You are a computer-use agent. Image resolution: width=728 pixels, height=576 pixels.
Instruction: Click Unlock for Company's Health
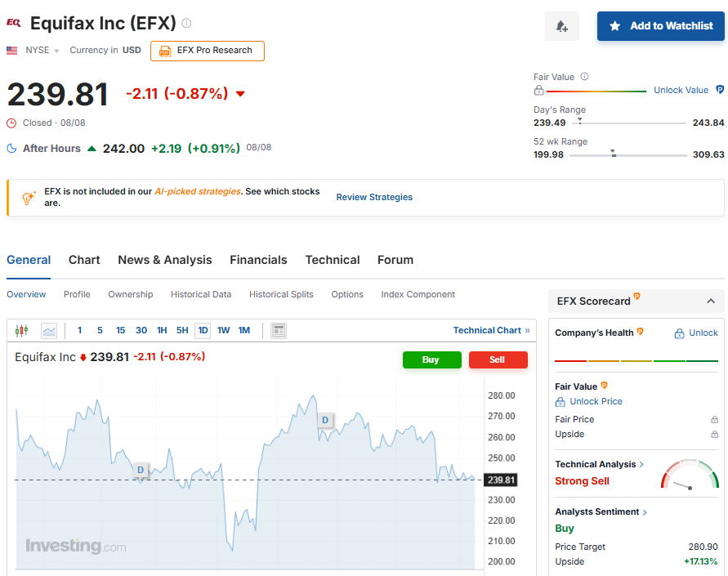(696, 333)
